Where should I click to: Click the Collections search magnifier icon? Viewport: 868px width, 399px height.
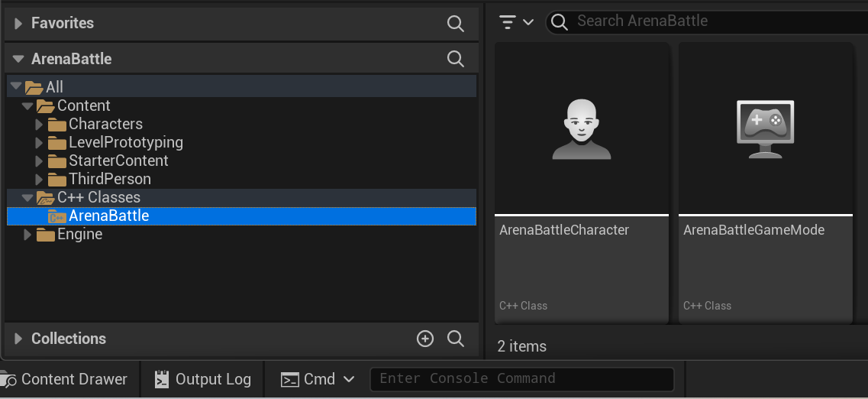(455, 339)
